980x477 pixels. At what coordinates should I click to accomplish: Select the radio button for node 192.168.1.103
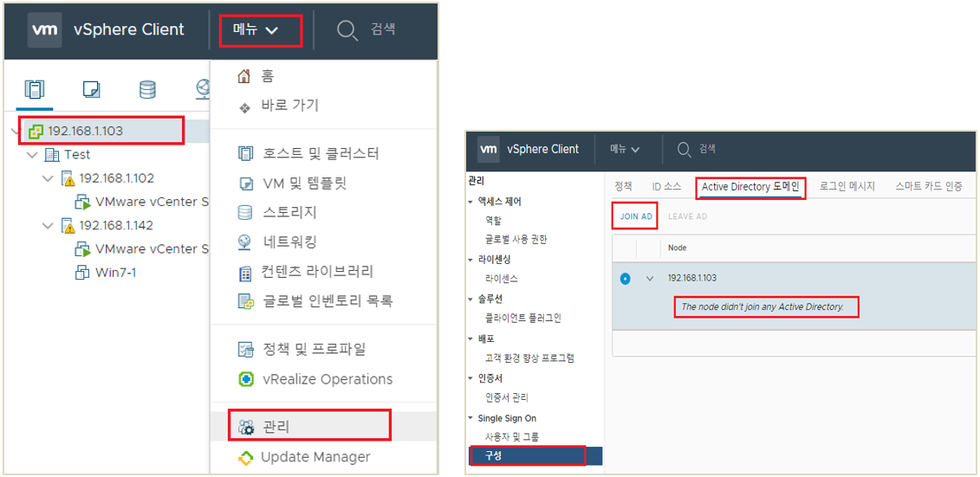click(625, 279)
